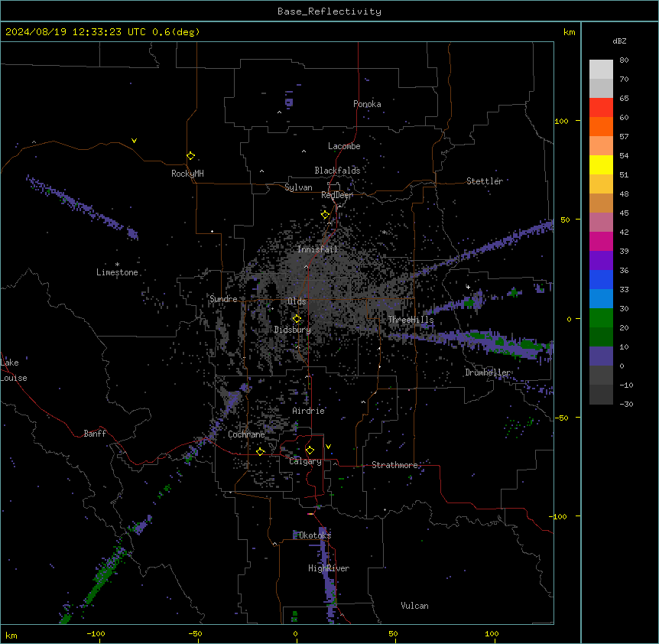Image resolution: width=659 pixels, height=644 pixels.
Task: Click the Innisfail label
Action: [x=317, y=249]
